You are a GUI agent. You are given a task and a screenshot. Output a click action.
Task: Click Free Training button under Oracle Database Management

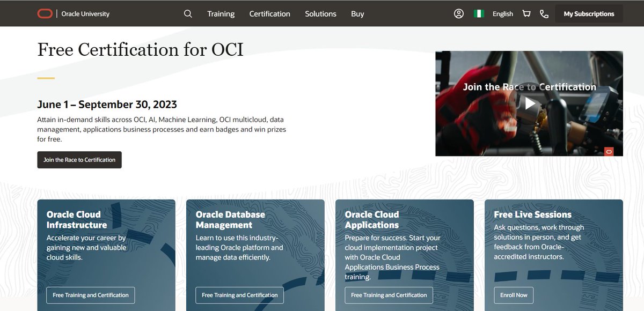(240, 295)
